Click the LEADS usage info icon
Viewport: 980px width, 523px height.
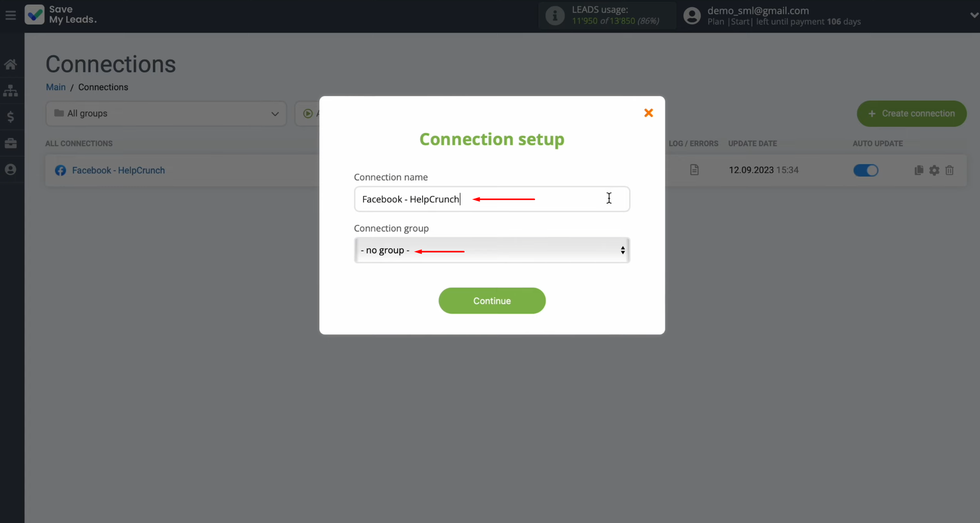click(555, 16)
